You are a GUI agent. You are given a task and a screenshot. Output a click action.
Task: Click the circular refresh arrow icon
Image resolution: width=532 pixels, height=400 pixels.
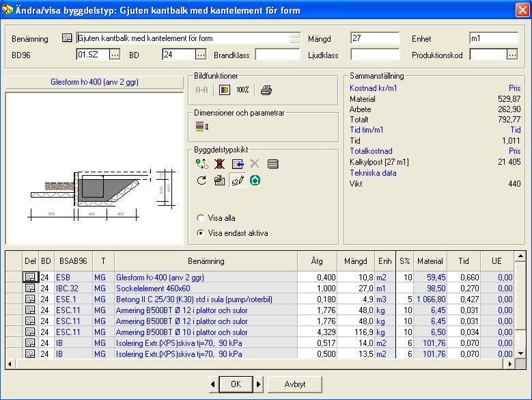tap(202, 181)
